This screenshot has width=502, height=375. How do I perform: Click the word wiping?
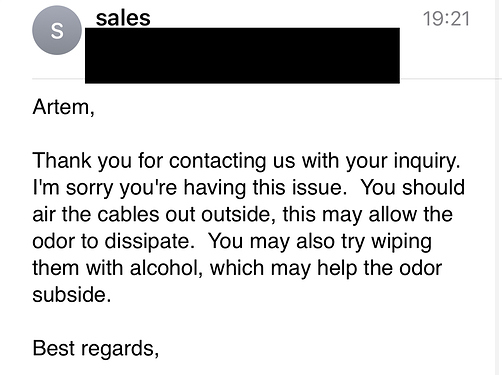[401, 242]
